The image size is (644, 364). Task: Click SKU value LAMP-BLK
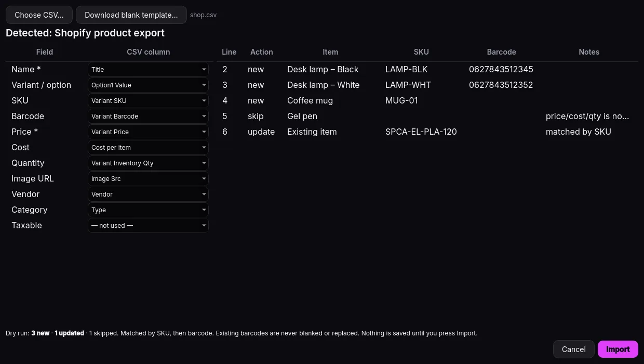click(407, 70)
